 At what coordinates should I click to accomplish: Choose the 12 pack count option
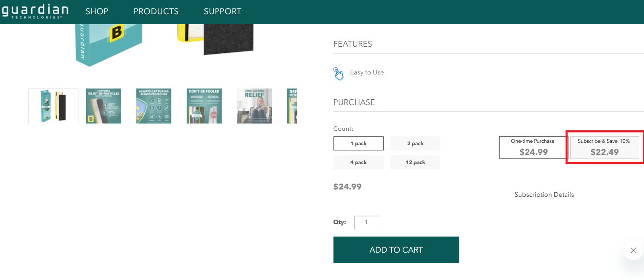tap(415, 163)
